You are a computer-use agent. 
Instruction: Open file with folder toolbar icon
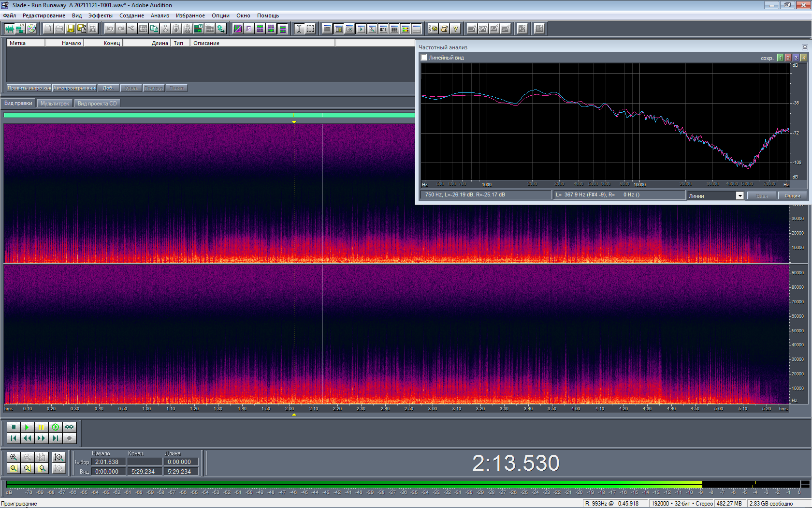[59, 29]
